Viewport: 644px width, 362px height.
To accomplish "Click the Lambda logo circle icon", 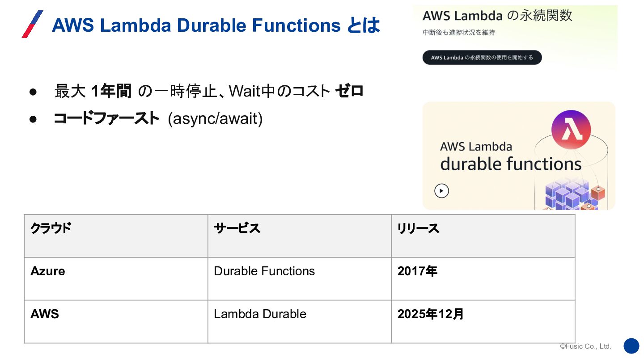I will 571,130.
